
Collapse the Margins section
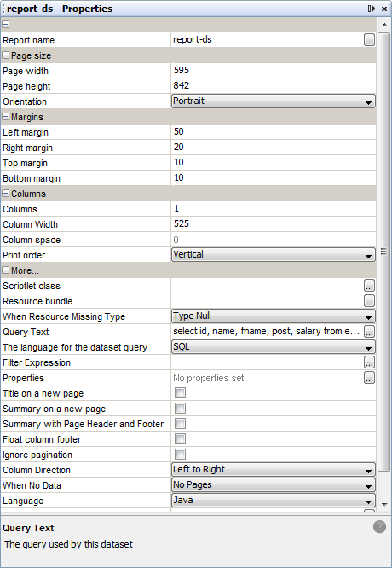tap(6, 117)
